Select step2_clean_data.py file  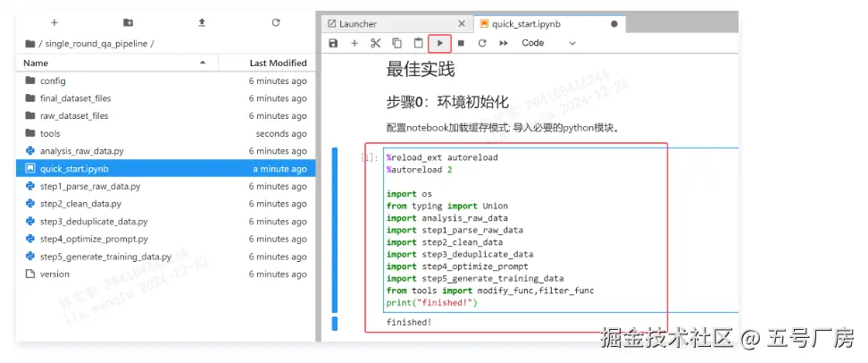[166, 204]
